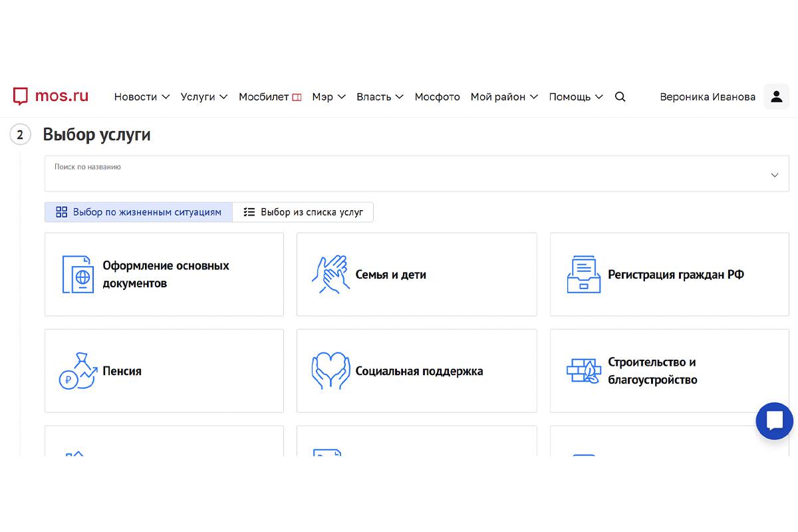798x532 pixels.
Task: Click the hands icon for Семья и дети
Action: click(x=330, y=274)
